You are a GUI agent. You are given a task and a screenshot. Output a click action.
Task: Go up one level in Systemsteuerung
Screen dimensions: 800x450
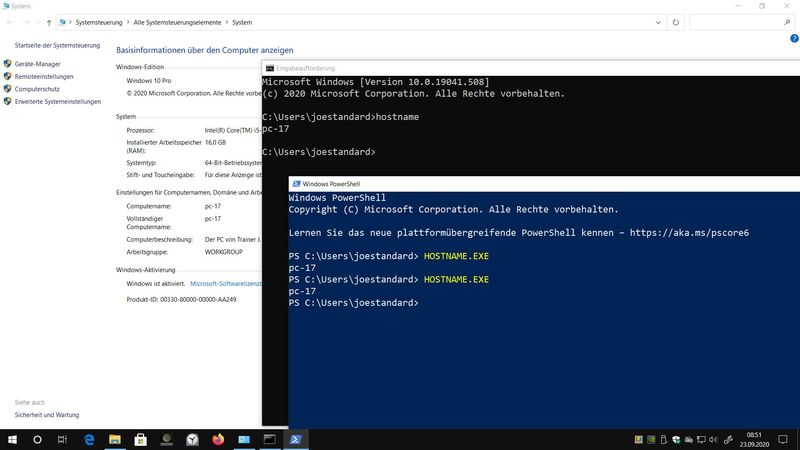(49, 22)
